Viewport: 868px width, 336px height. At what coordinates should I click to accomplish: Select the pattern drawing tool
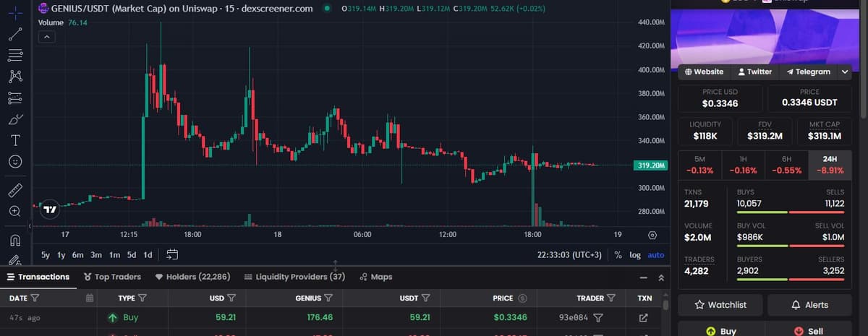(x=16, y=76)
